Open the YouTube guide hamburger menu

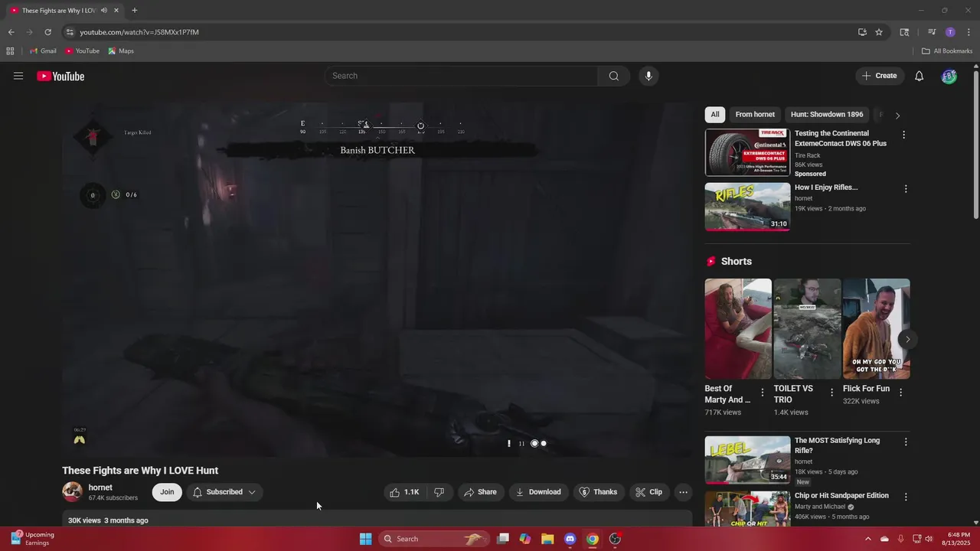[18, 76]
